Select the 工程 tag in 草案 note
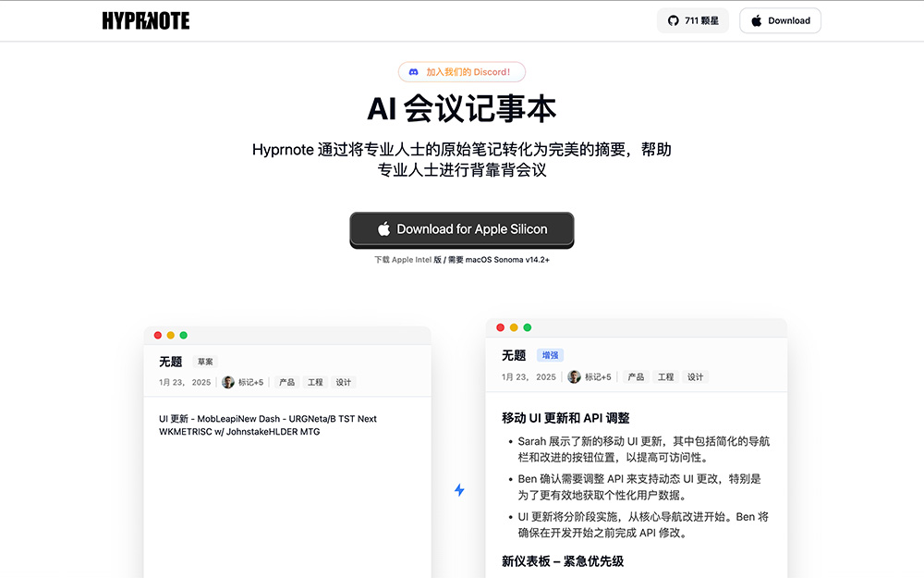Image resolution: width=924 pixels, height=578 pixels. tap(315, 382)
